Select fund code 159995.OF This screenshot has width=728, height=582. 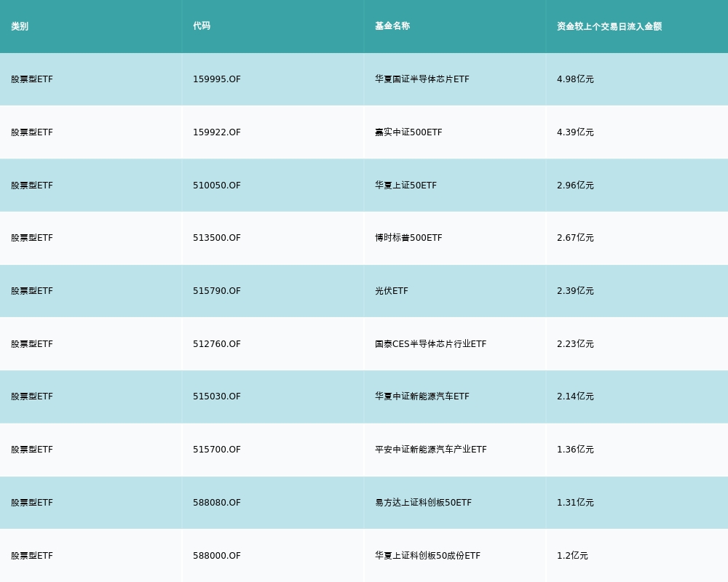[x=217, y=79]
